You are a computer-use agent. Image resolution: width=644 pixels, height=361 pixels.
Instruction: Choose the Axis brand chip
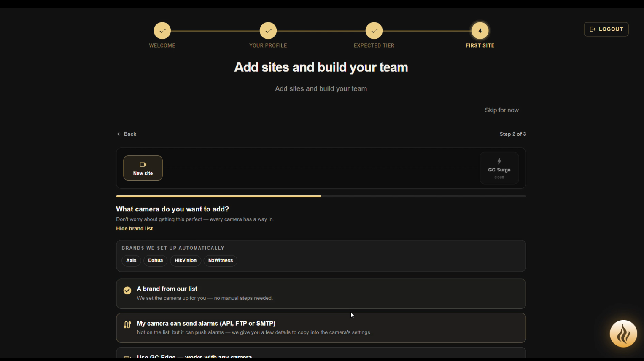click(131, 260)
